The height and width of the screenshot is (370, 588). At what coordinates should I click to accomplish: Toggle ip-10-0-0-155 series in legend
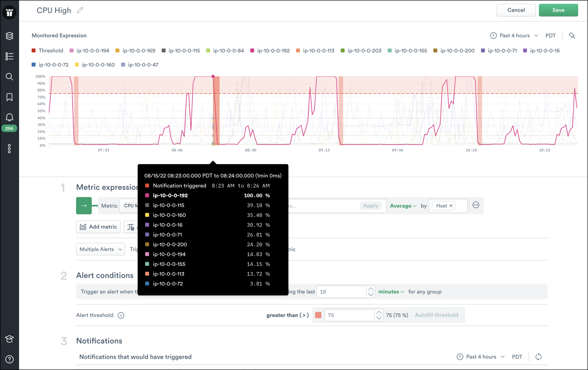click(407, 51)
